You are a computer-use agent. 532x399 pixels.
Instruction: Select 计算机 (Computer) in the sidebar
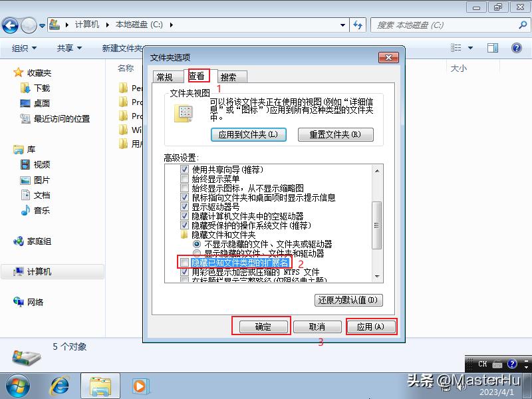pyautogui.click(x=40, y=271)
